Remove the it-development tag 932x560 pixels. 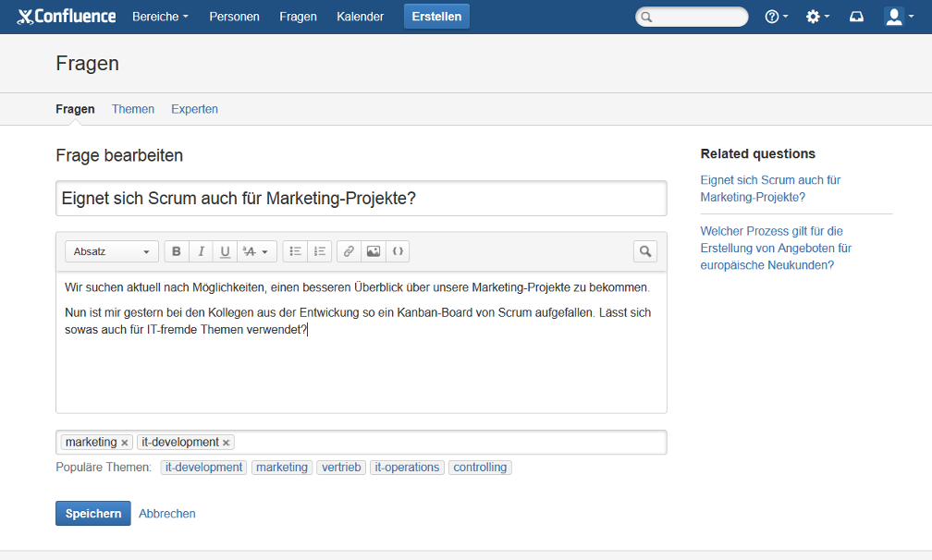pos(227,443)
